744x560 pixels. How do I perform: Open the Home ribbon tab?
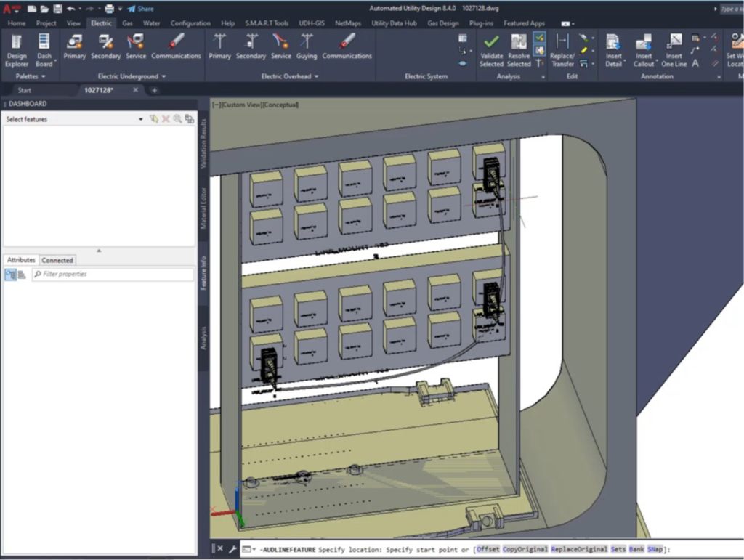[17, 23]
